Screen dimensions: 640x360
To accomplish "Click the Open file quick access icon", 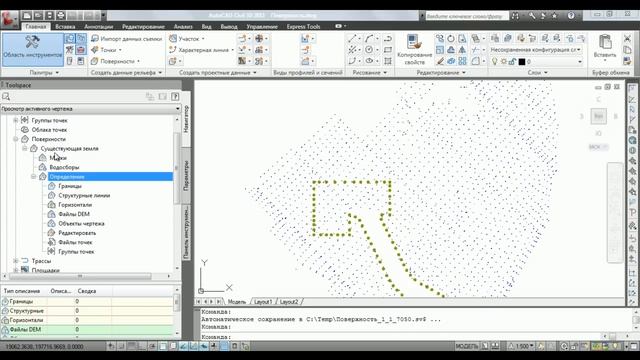I will click(38, 16).
